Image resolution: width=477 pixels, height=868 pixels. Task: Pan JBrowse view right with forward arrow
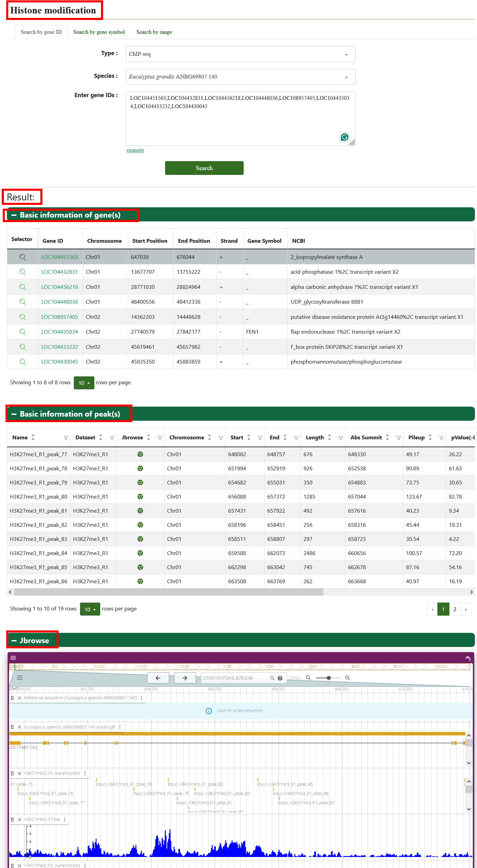pos(185,678)
